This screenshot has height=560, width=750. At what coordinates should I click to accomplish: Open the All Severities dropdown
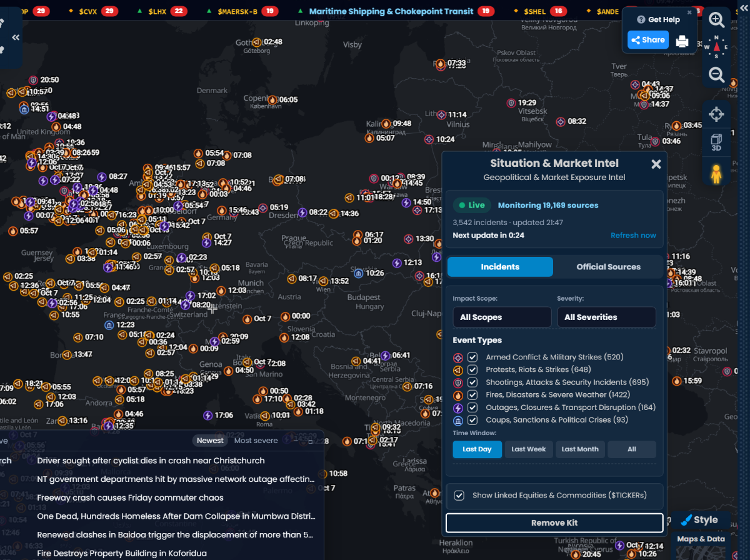coord(606,317)
